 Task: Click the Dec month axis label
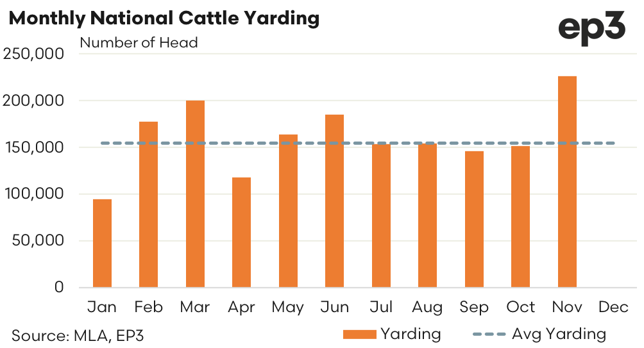coord(613,308)
